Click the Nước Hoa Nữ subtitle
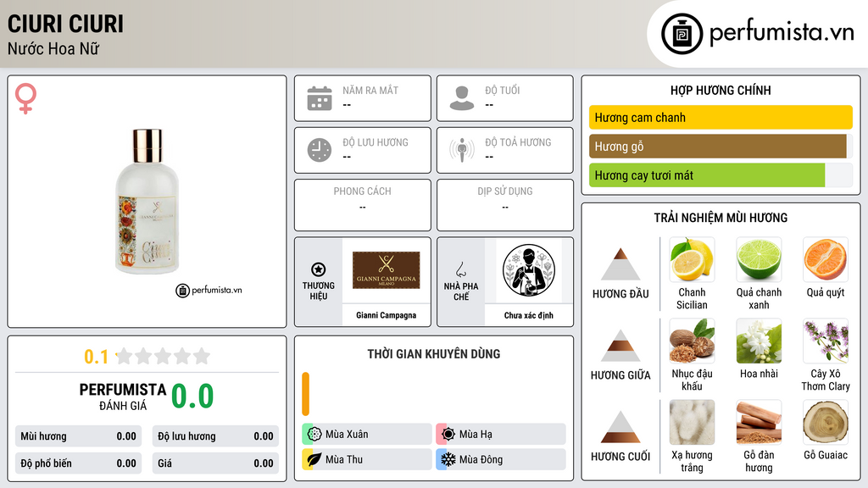 point(53,48)
